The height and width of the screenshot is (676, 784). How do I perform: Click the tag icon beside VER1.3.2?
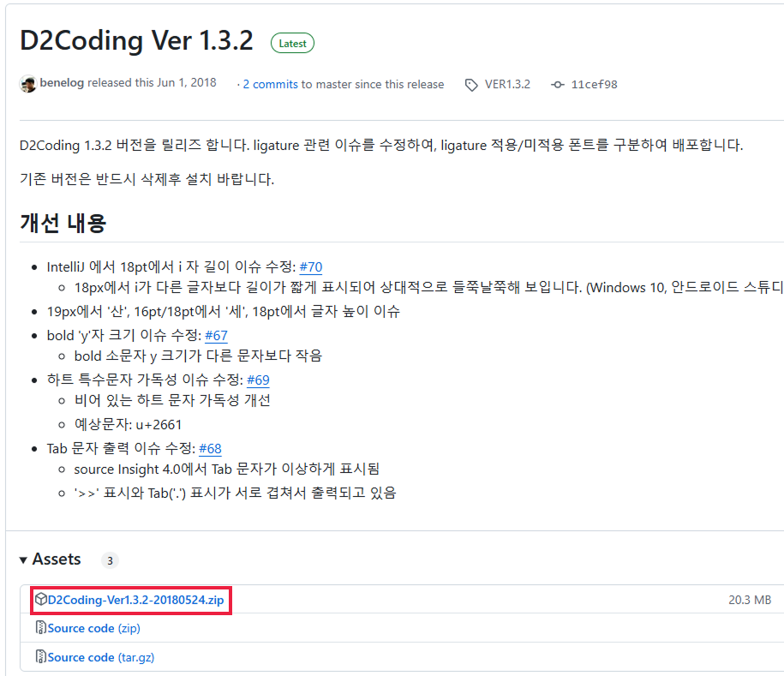[471, 85]
